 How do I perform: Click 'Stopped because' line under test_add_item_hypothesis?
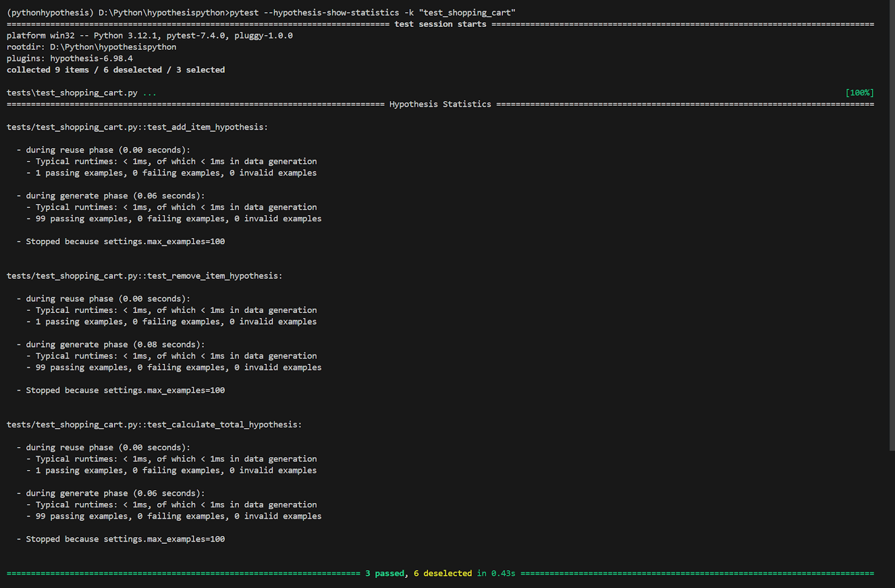(125, 241)
